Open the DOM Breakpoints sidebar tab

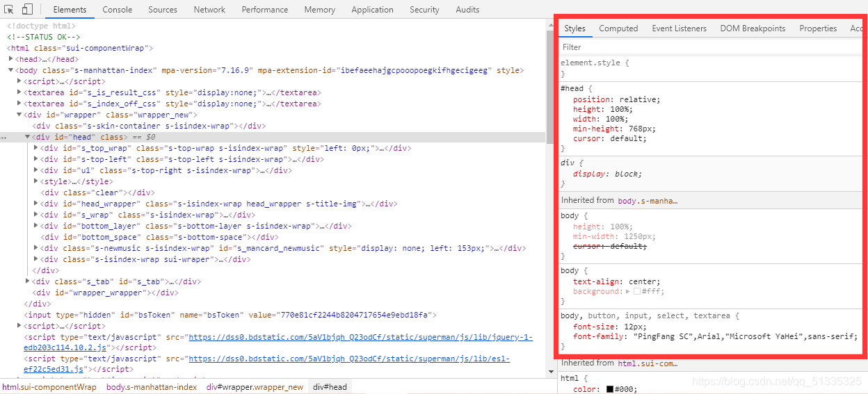(753, 28)
